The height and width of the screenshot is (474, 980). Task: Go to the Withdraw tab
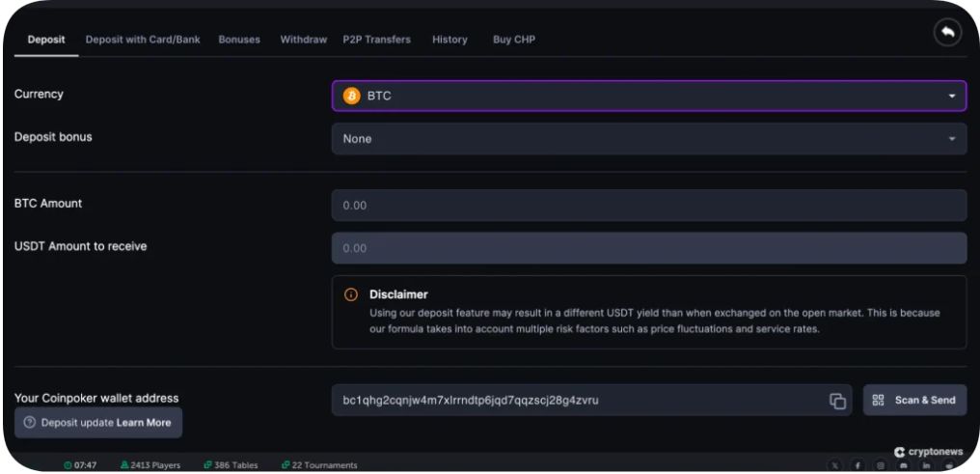tap(303, 40)
